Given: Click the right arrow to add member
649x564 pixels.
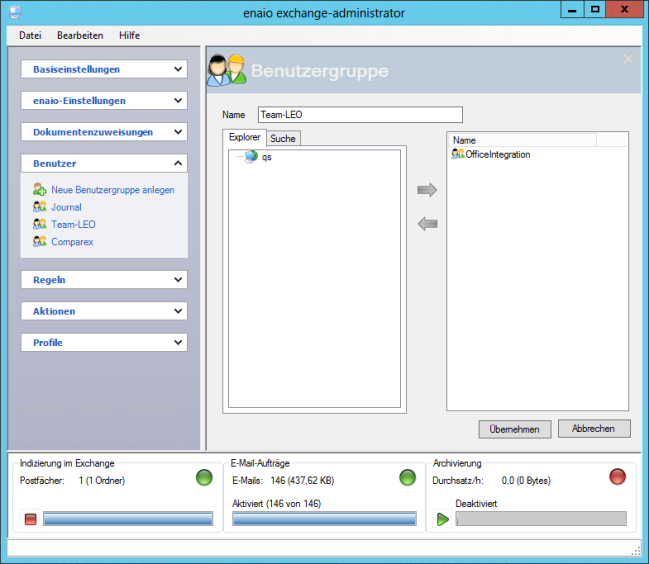Looking at the screenshot, I should (x=427, y=190).
